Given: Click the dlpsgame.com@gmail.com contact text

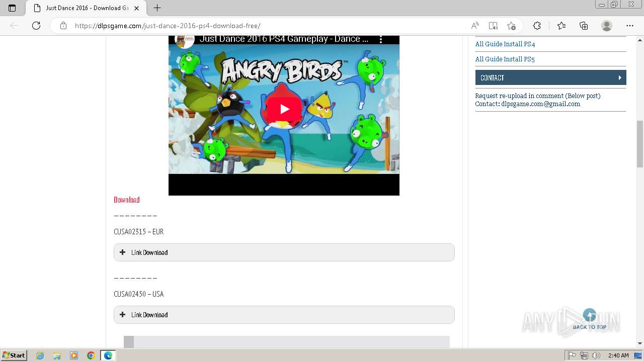Looking at the screenshot, I should (x=540, y=104).
